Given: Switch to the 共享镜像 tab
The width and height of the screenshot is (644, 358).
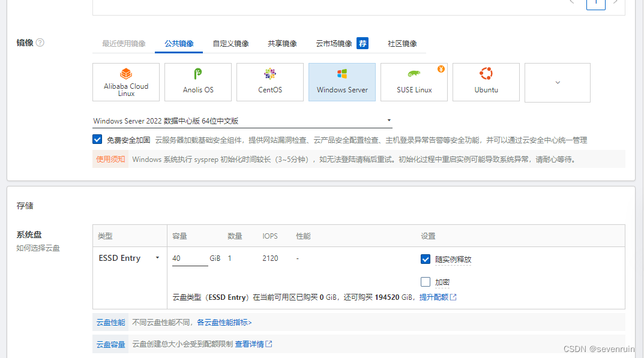Looking at the screenshot, I should (282, 44).
